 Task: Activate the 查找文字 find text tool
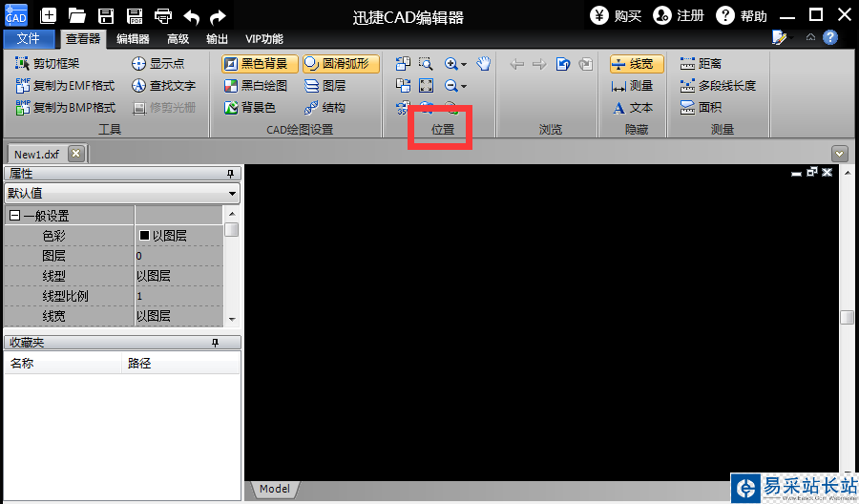(164, 86)
